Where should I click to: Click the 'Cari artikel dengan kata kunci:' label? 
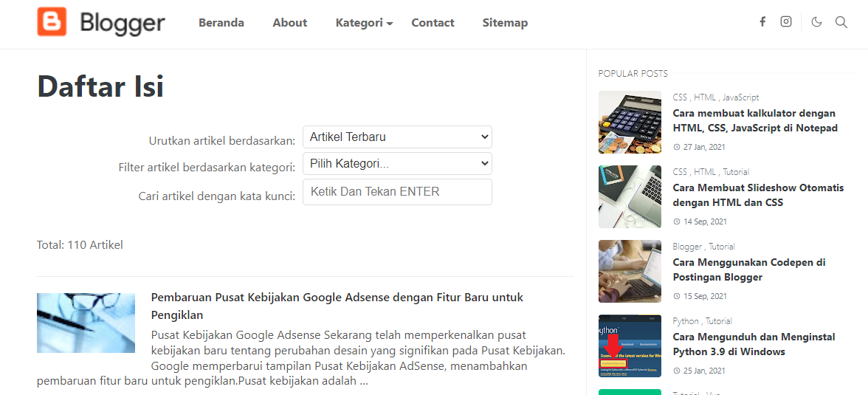point(217,196)
